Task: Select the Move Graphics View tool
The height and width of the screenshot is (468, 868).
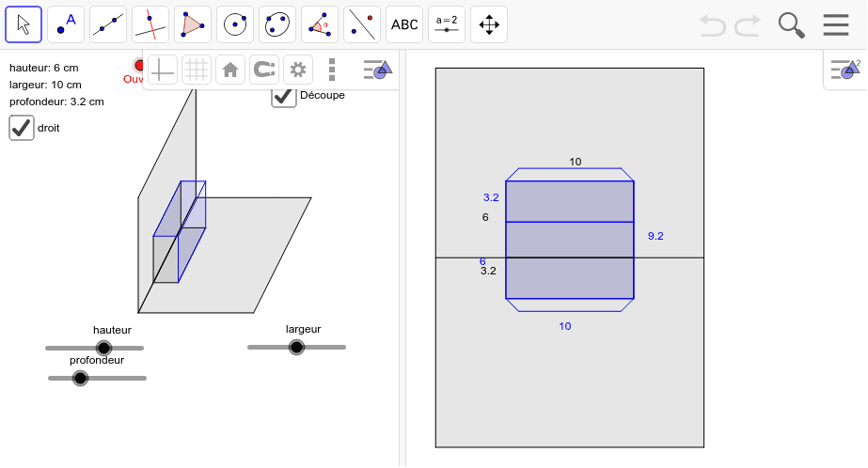Action: (489, 24)
